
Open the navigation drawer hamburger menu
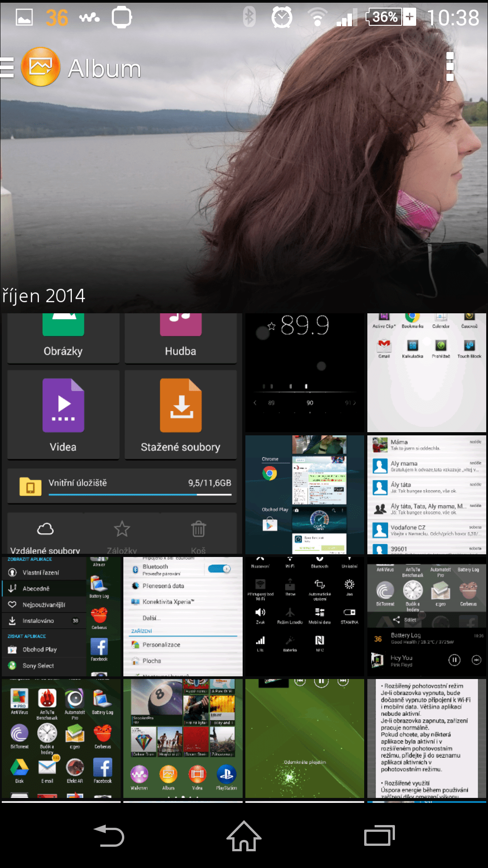(x=7, y=68)
